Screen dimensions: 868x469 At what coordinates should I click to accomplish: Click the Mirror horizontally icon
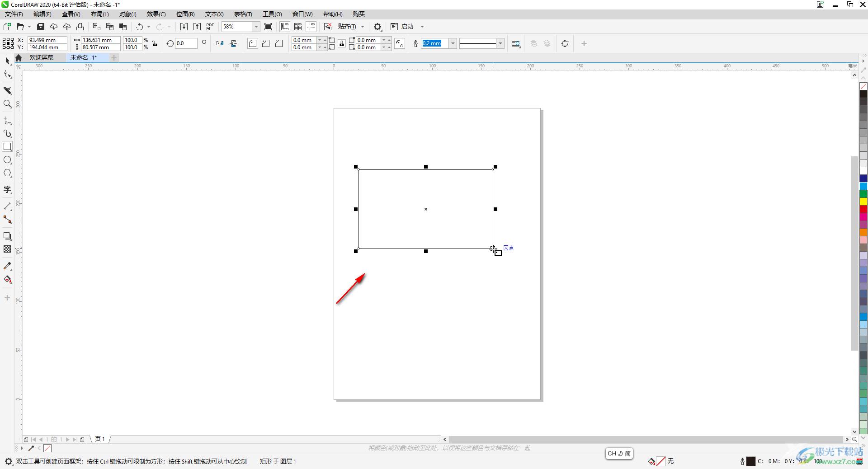(220, 43)
